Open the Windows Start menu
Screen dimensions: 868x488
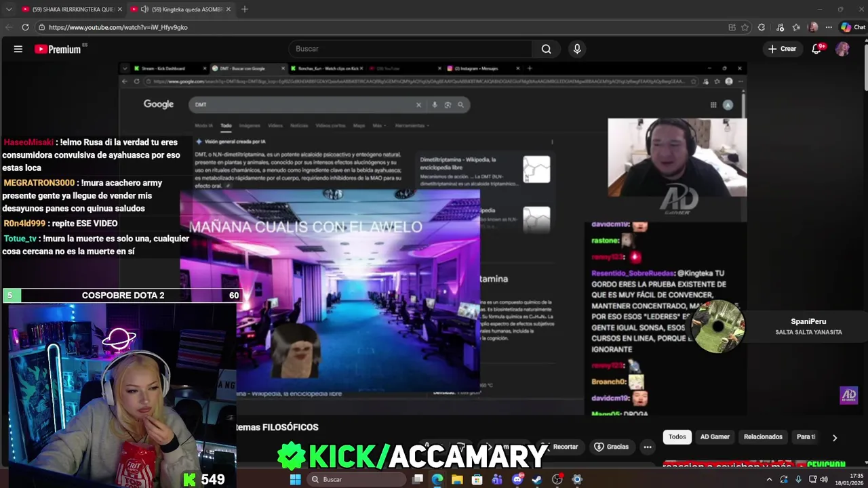[x=295, y=479]
